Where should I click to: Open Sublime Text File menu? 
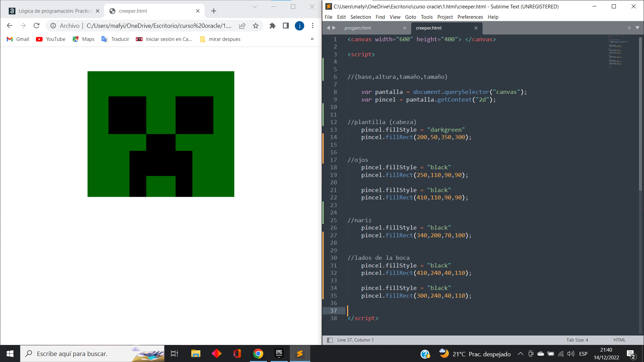pos(328,17)
